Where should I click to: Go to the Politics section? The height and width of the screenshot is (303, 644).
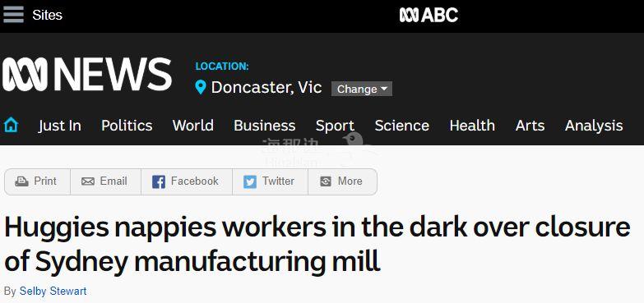[127, 126]
